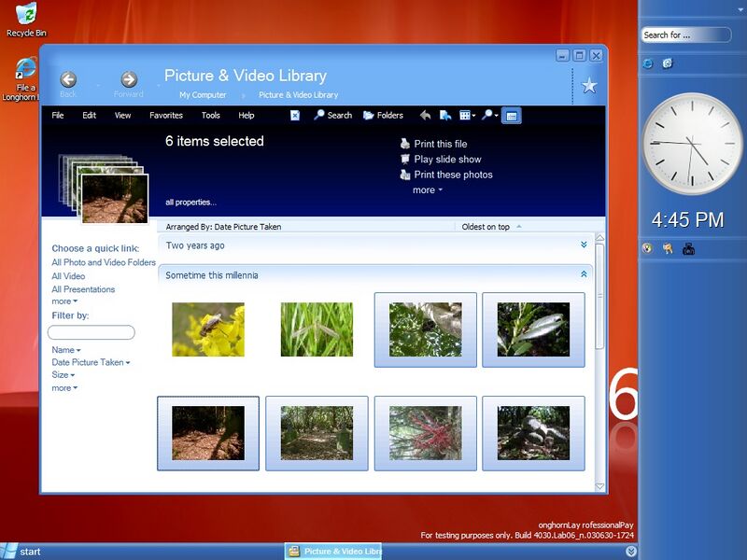Click the Search toolbar button
This screenshot has height=560, width=747.
333,116
